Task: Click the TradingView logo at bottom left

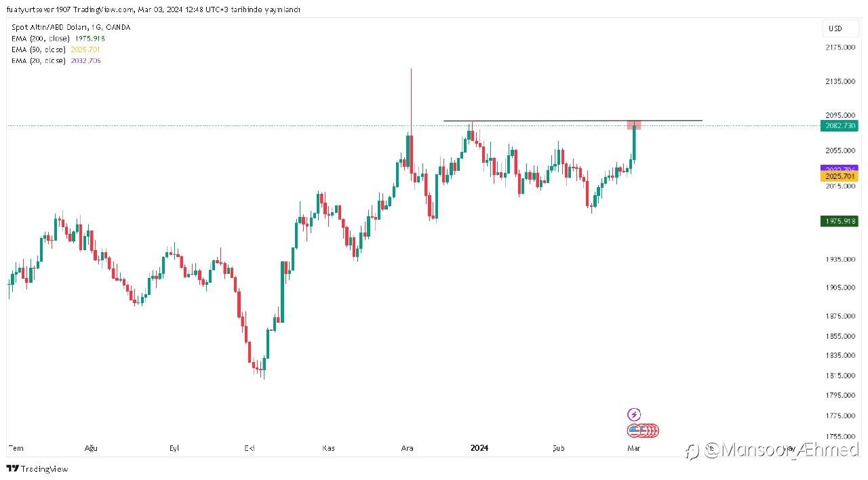Action: click(37, 468)
